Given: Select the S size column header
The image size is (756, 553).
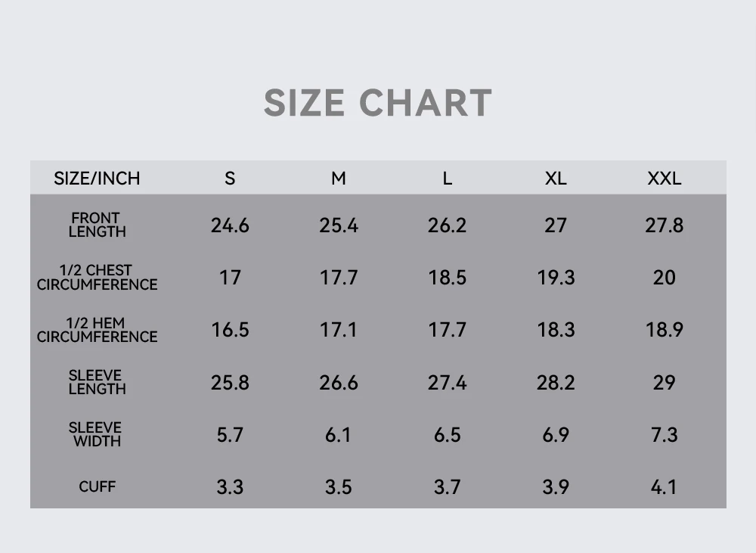Looking at the screenshot, I should click(x=230, y=179).
